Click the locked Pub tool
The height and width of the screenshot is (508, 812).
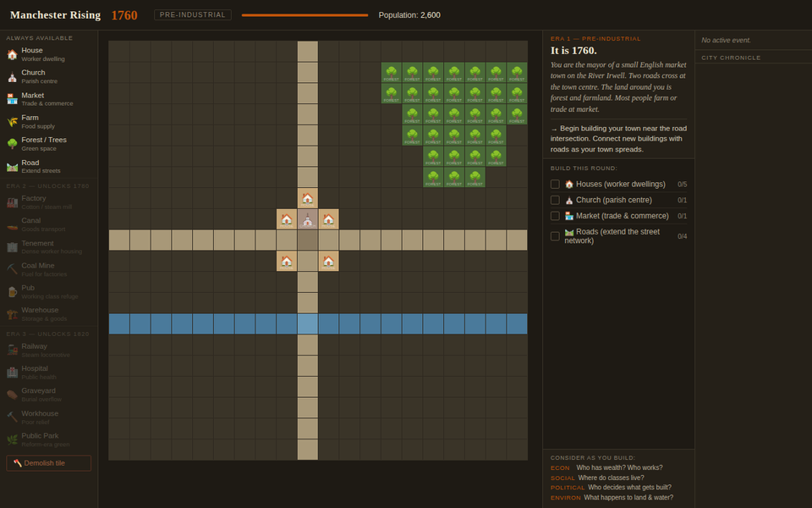(49, 292)
